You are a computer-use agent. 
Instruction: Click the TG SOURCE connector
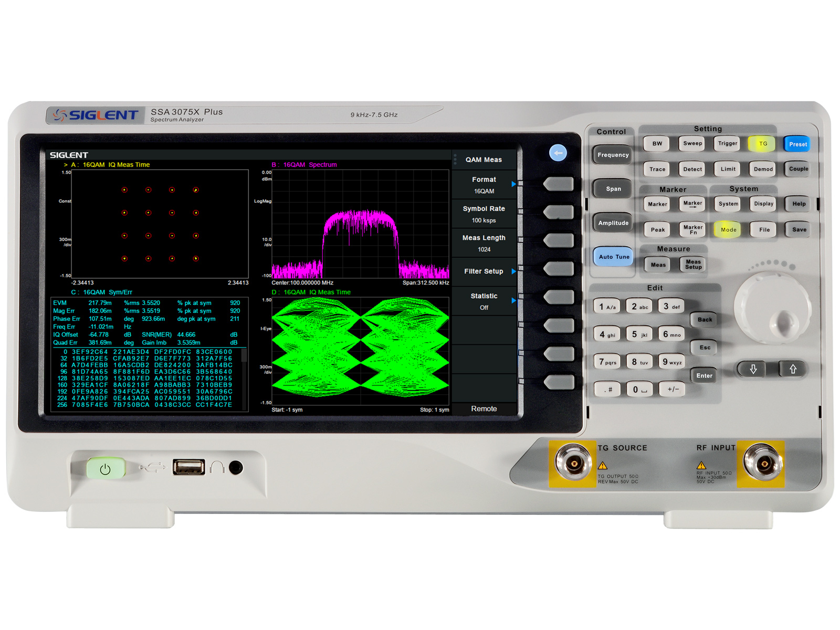point(573,464)
